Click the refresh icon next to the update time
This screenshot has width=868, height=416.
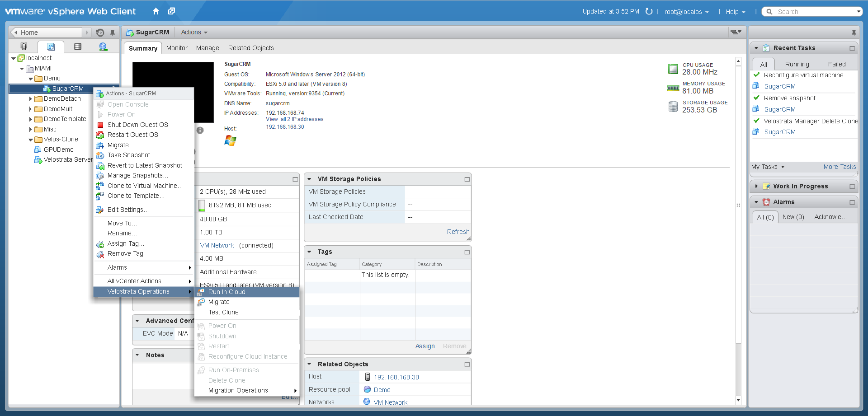coord(649,11)
